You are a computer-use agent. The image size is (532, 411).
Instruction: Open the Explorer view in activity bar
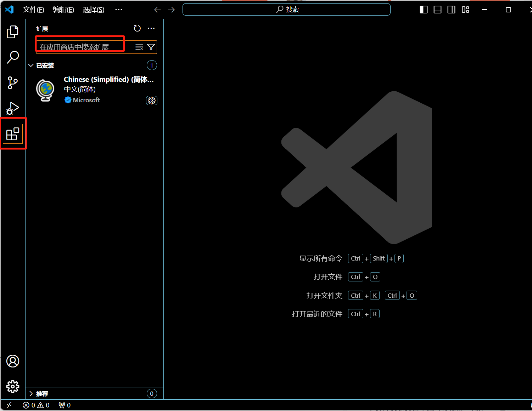click(x=13, y=32)
